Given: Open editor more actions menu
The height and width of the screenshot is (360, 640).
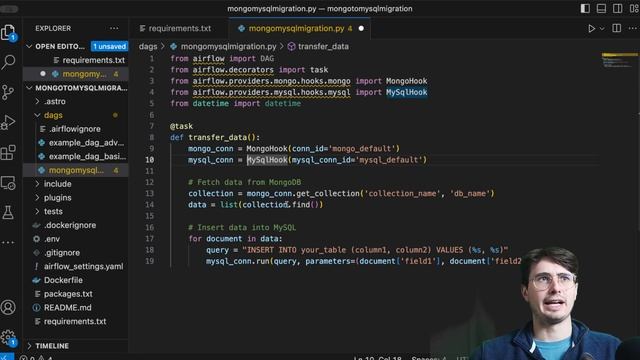Looking at the screenshot, I should tap(633, 28).
